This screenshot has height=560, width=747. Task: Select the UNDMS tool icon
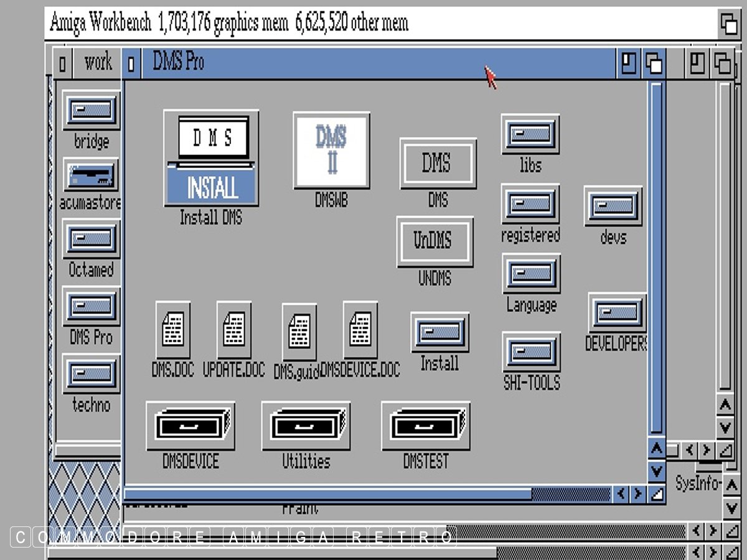[x=435, y=242]
